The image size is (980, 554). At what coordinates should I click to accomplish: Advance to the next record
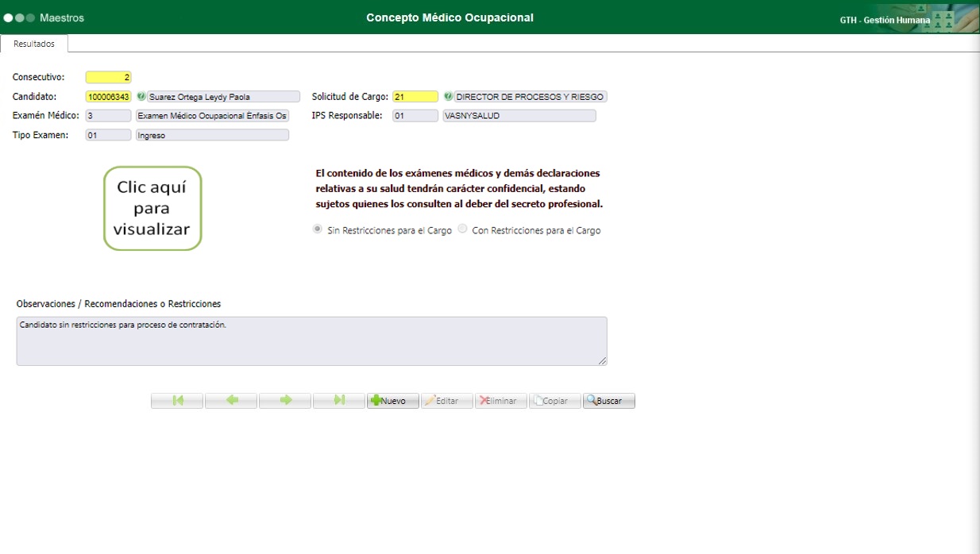[x=284, y=400]
